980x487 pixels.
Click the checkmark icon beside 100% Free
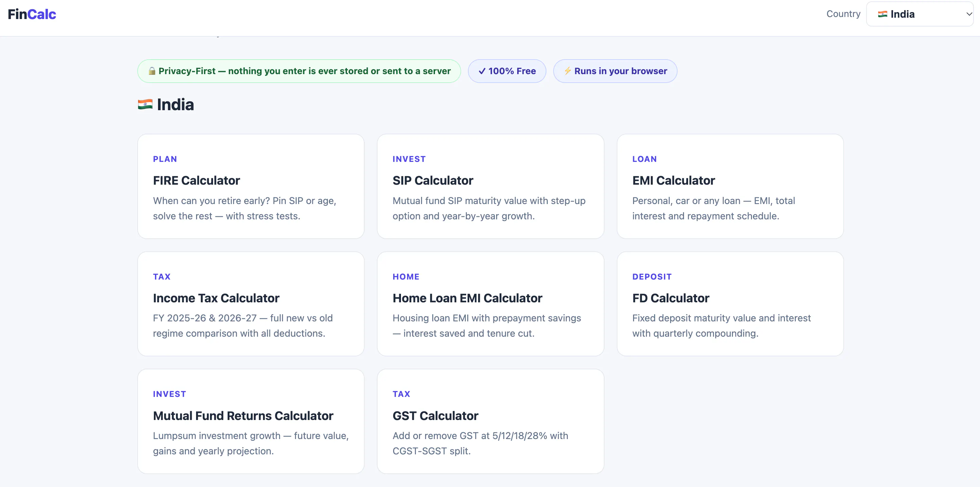point(482,71)
